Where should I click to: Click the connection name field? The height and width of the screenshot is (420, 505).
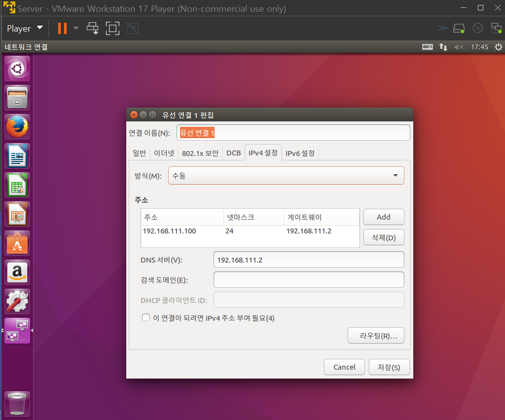tap(293, 132)
